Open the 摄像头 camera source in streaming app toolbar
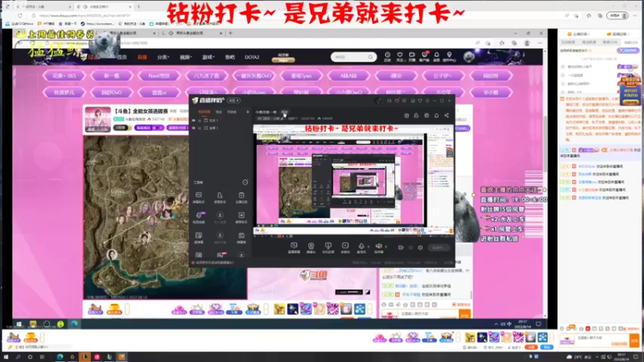 [311, 247]
